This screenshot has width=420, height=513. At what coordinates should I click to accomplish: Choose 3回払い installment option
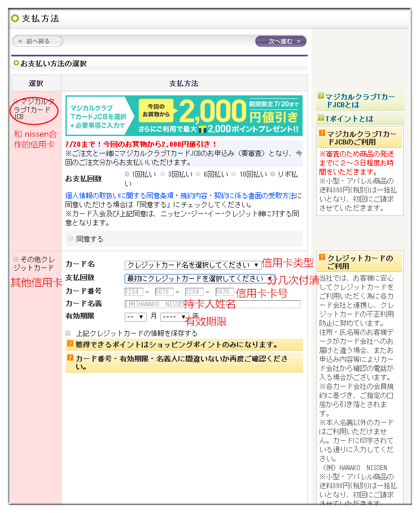point(163,174)
